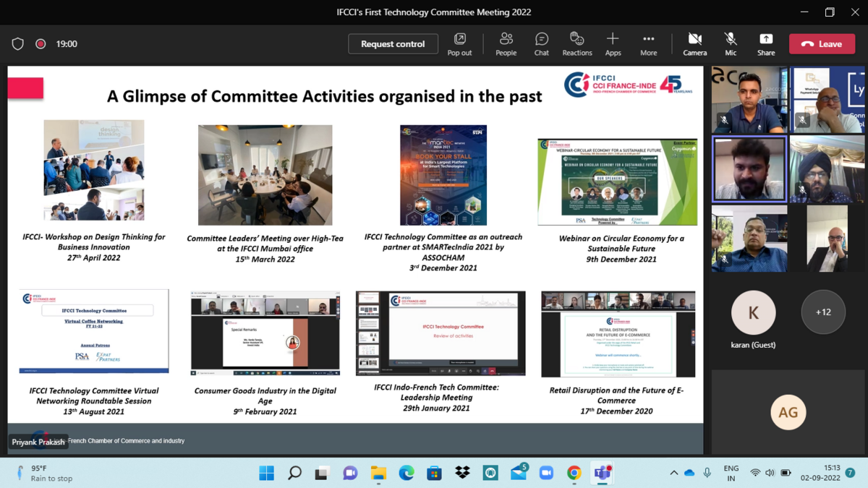Open the ENG IN language switcher
Viewport: 868px width, 488px height.
point(731,473)
